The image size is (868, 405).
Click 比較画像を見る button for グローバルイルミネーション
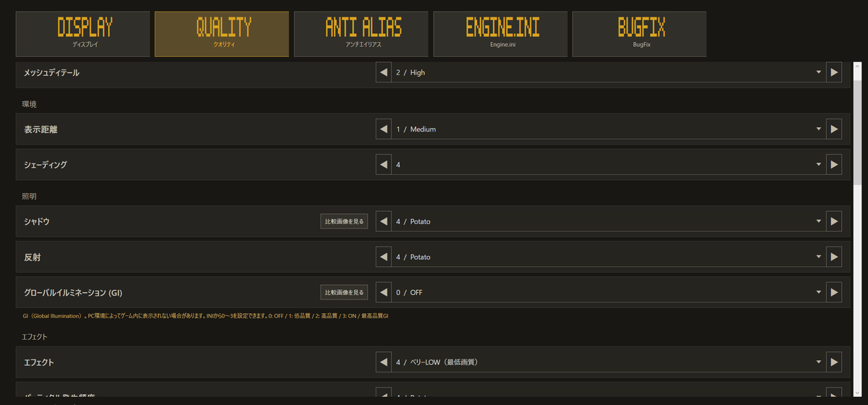pyautogui.click(x=345, y=292)
